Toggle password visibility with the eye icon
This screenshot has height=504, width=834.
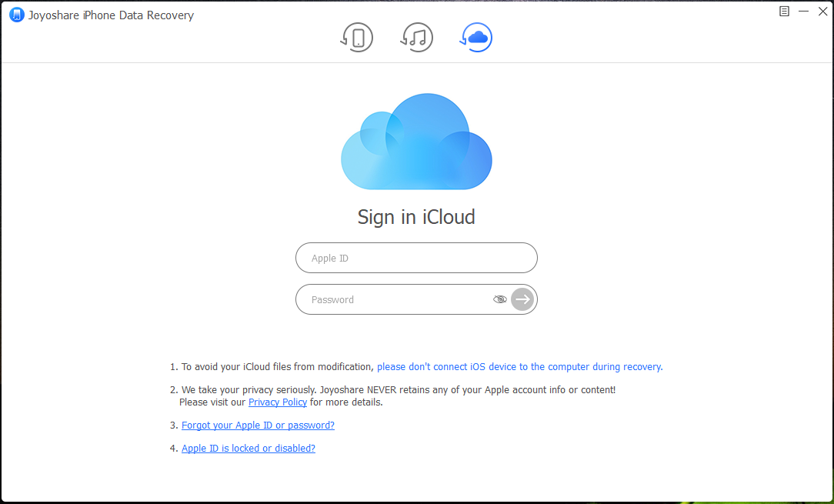(x=500, y=299)
